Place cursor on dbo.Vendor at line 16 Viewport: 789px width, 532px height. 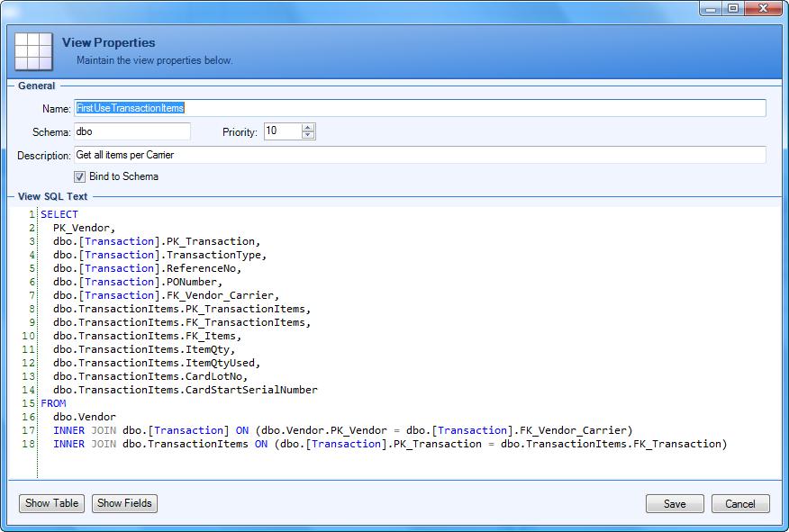85,417
